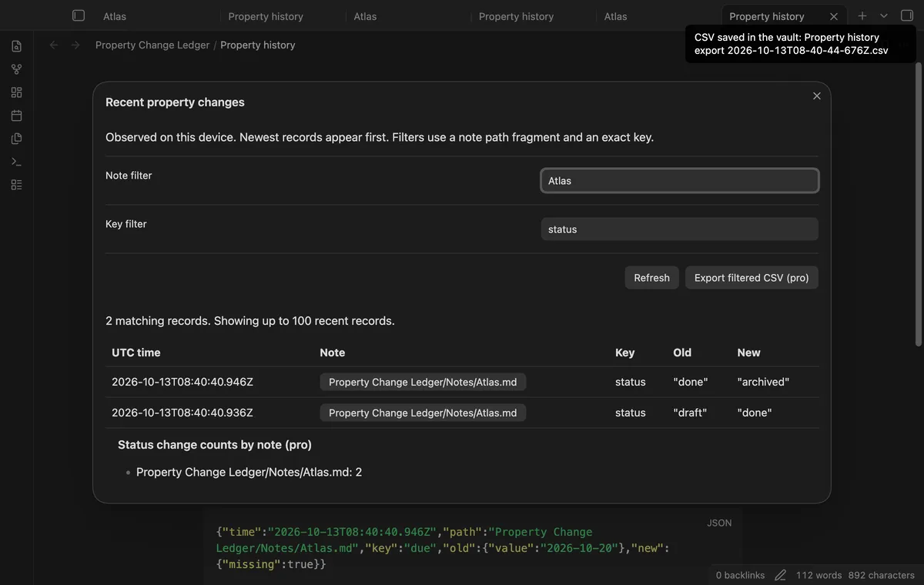Click the "archived" new value cell
The width and height of the screenshot is (924, 585).
coord(763,382)
